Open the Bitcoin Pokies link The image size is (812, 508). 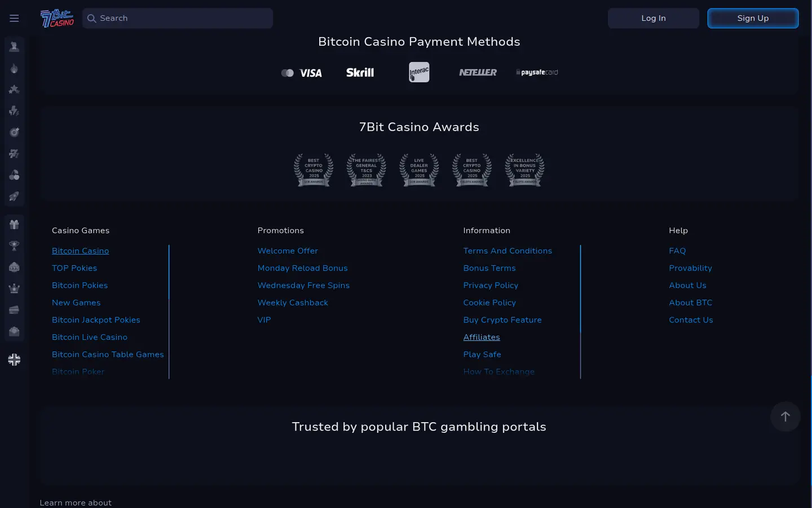[x=80, y=286]
